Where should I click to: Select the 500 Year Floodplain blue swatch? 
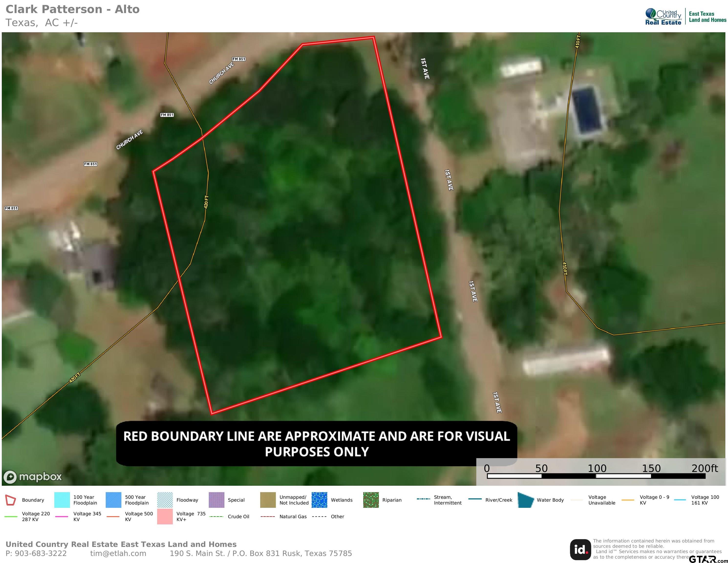coord(113,500)
